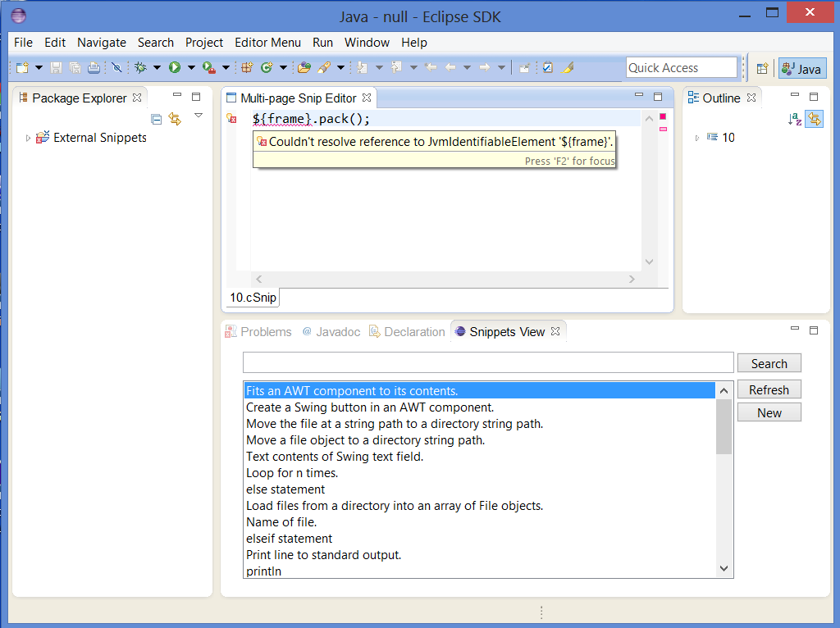Close the Multi-page Snip Editor tab

[x=367, y=98]
